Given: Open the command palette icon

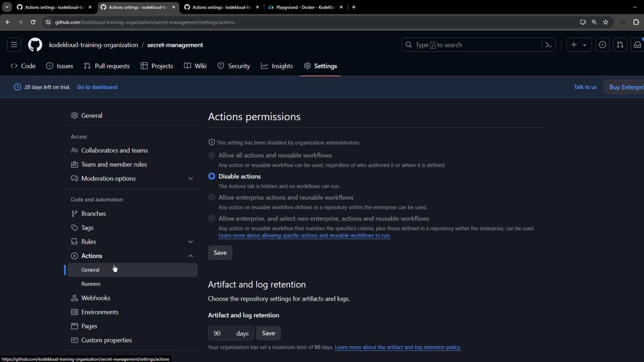Looking at the screenshot, I should tap(549, 45).
